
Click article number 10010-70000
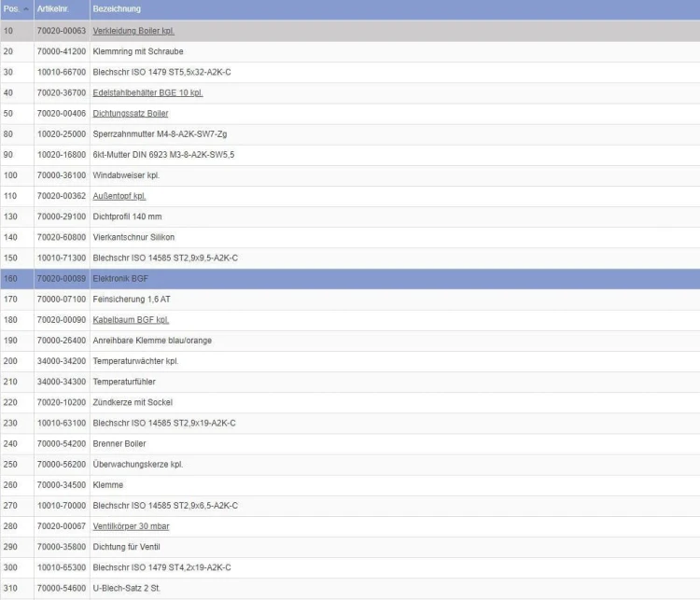(62, 506)
